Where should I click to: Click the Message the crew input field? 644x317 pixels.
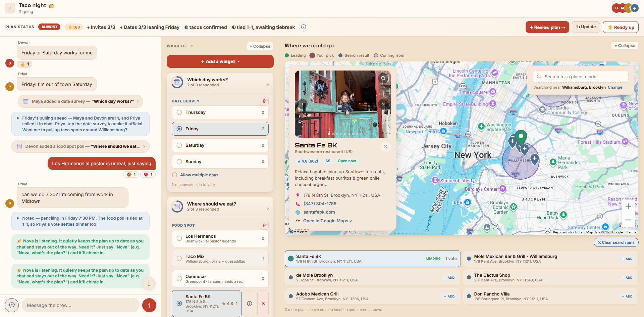(80, 305)
